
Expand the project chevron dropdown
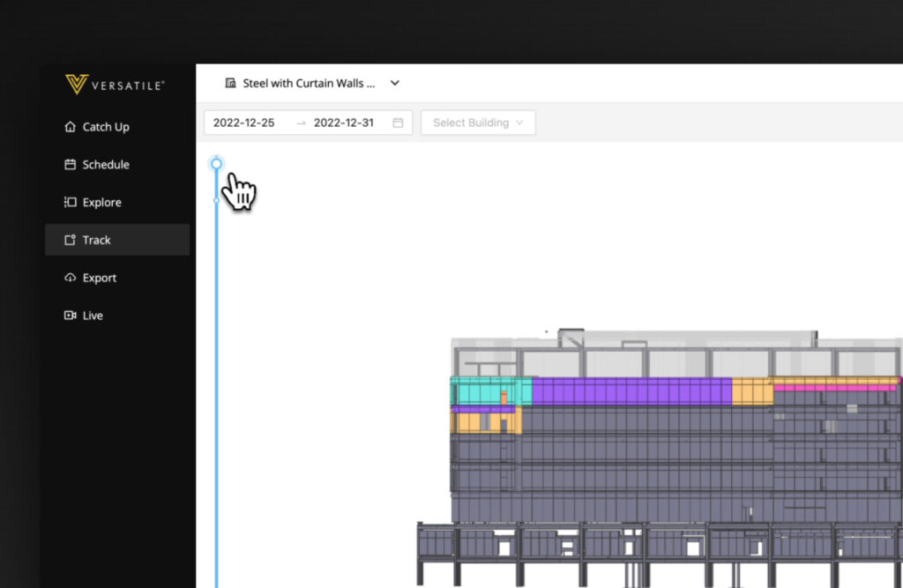pos(395,84)
